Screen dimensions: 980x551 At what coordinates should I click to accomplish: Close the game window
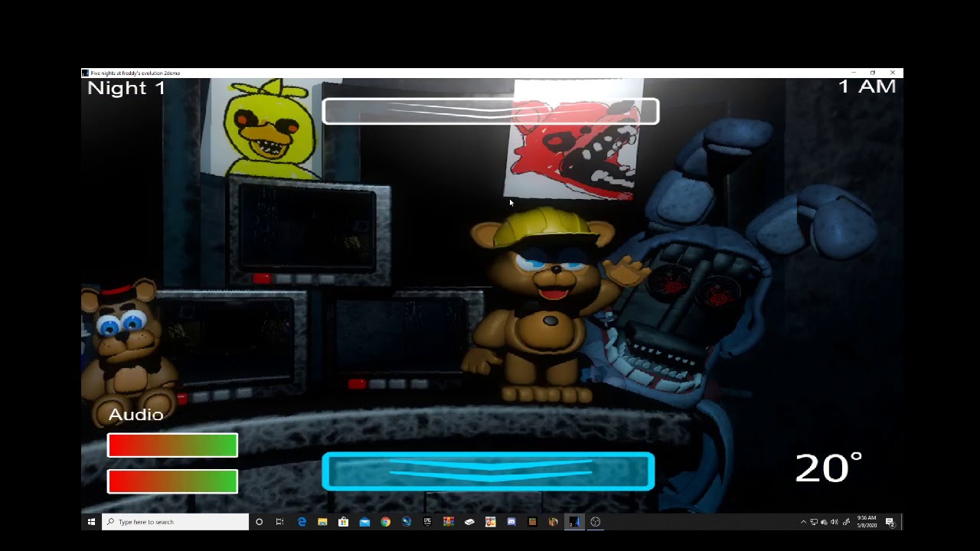893,73
